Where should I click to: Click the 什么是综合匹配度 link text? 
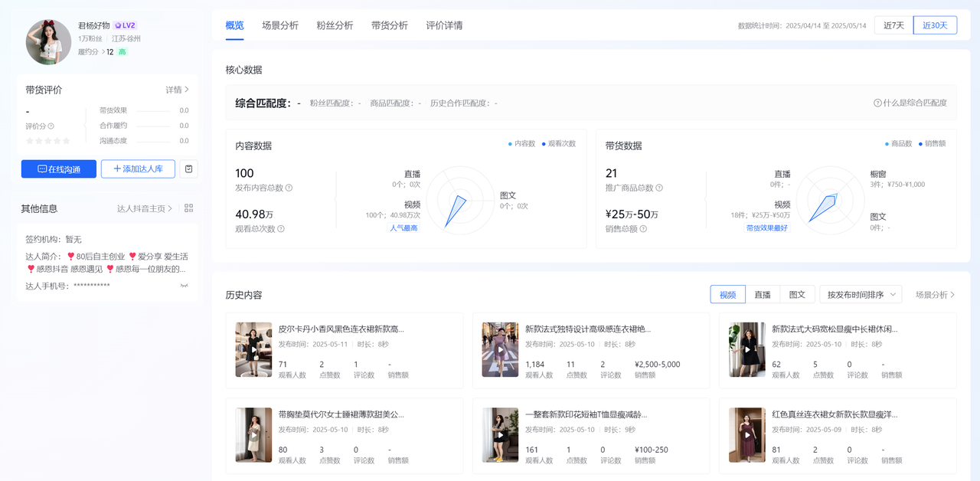(915, 103)
